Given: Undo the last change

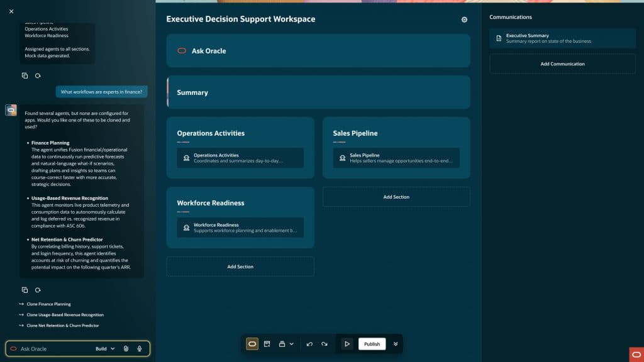Looking at the screenshot, I should [x=309, y=344].
